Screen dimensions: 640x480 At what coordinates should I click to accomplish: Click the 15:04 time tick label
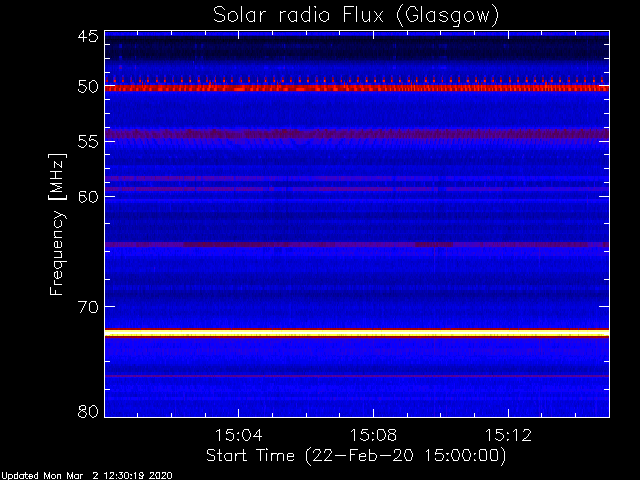238,435
